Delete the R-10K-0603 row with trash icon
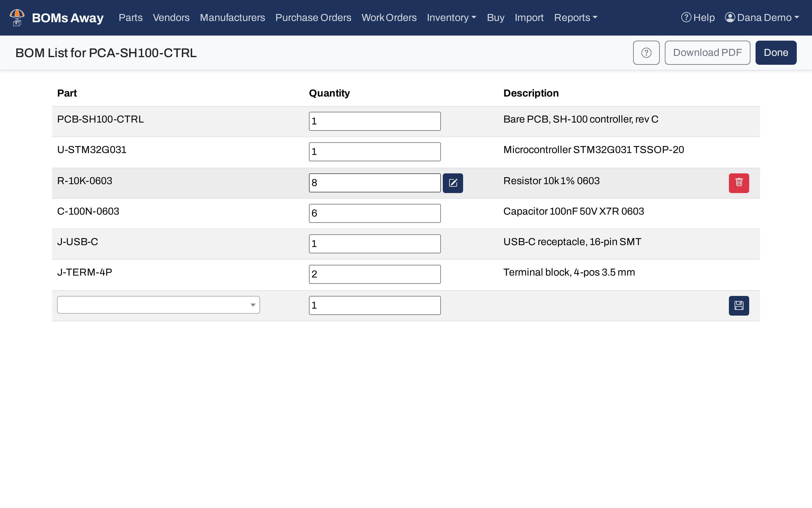 739,183
